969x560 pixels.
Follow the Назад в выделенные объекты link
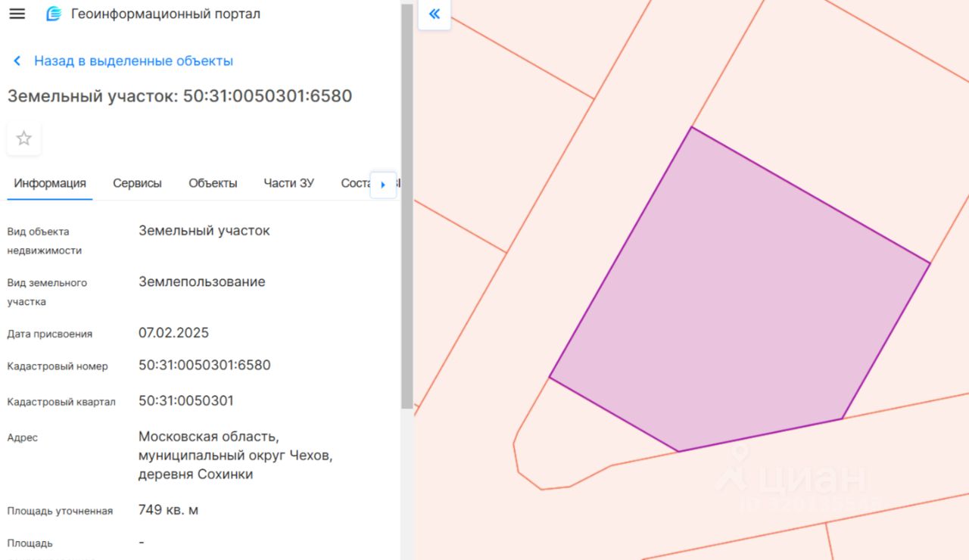133,61
